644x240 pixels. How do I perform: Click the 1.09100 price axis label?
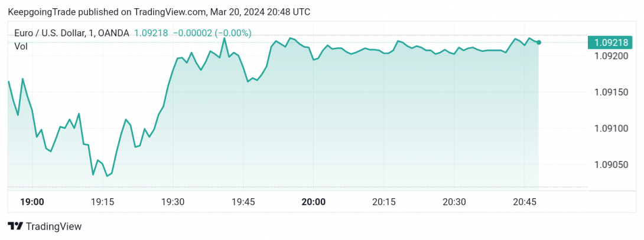click(611, 129)
